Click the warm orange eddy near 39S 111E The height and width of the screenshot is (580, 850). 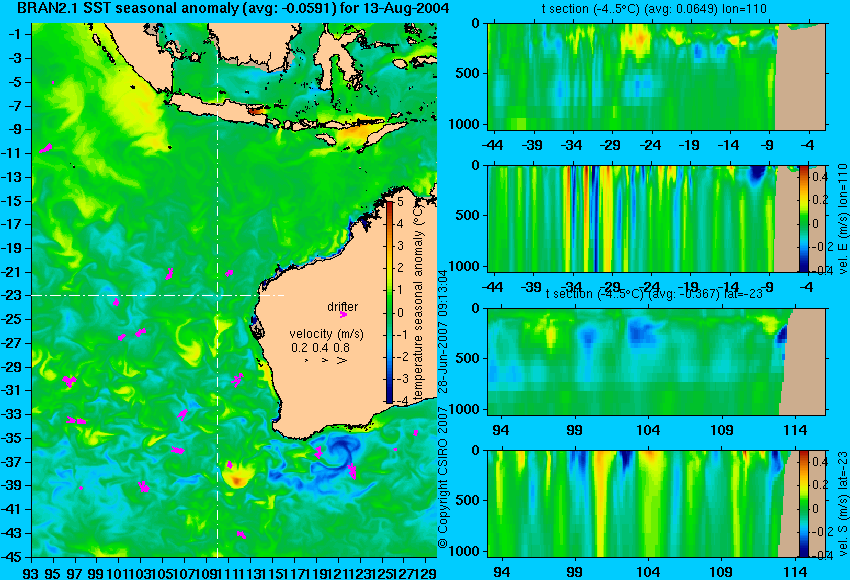pyautogui.click(x=237, y=478)
